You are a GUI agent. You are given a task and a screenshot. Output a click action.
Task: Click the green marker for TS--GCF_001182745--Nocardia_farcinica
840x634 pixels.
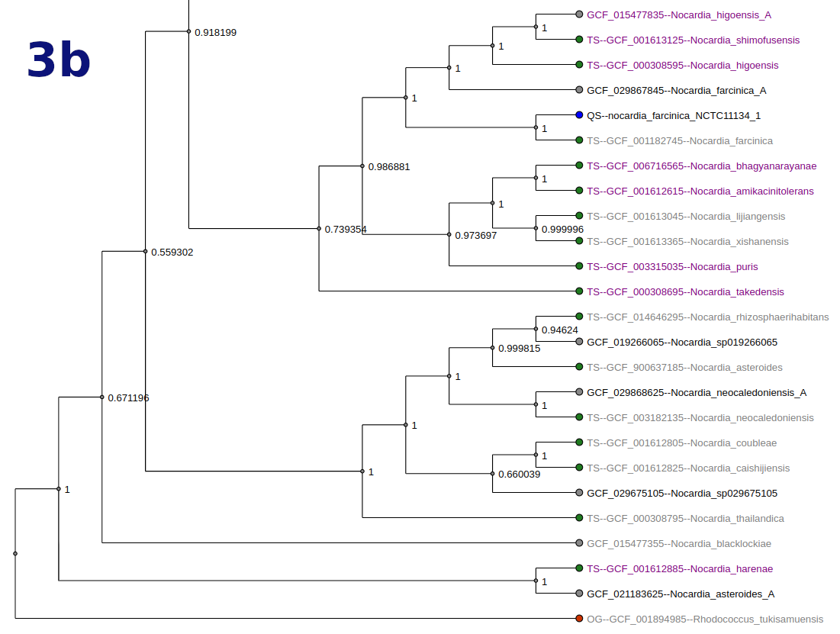(x=579, y=140)
